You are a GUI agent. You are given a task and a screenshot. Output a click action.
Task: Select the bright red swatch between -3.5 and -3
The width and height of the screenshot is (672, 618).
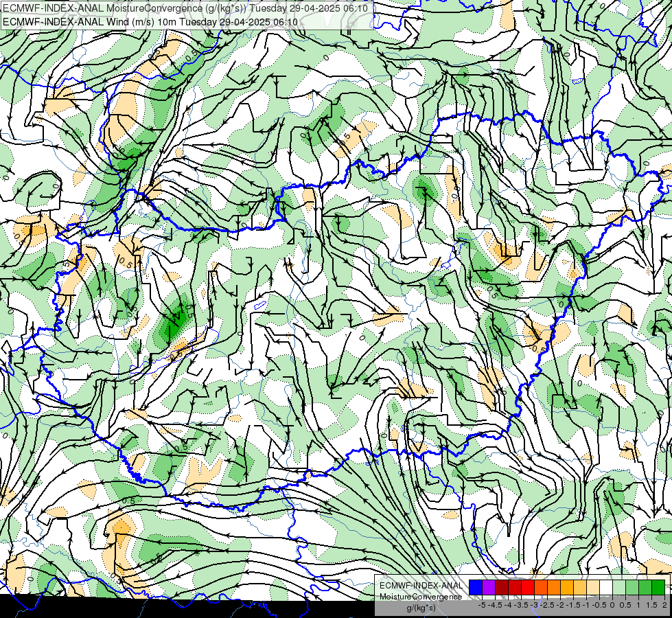pos(528,588)
